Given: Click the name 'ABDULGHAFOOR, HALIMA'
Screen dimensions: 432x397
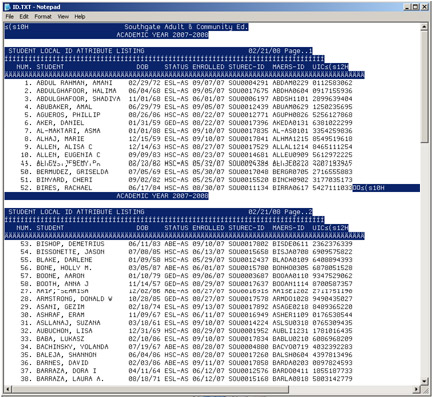Looking at the screenshot, I should [76, 91].
